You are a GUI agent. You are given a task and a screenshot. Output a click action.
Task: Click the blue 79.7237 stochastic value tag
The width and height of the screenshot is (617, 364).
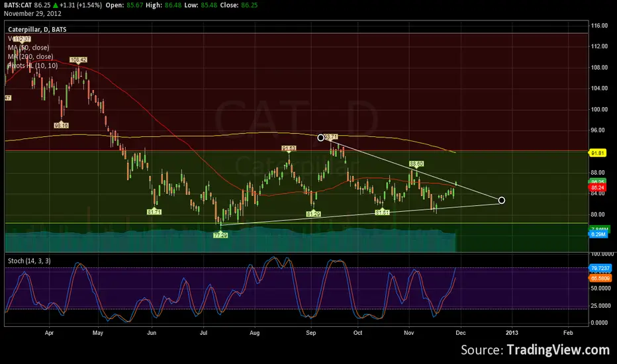coord(600,269)
